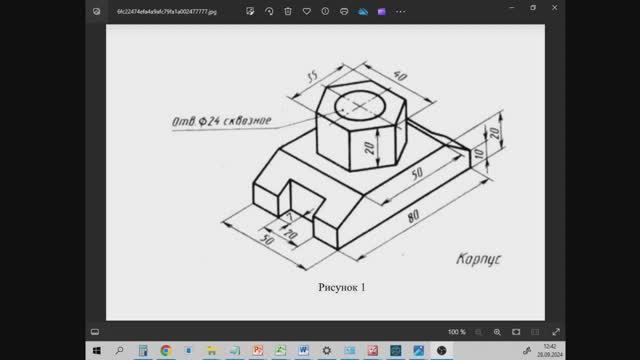The height and width of the screenshot is (360, 640).
Task: Restore down the Photos window
Action: [533, 8]
